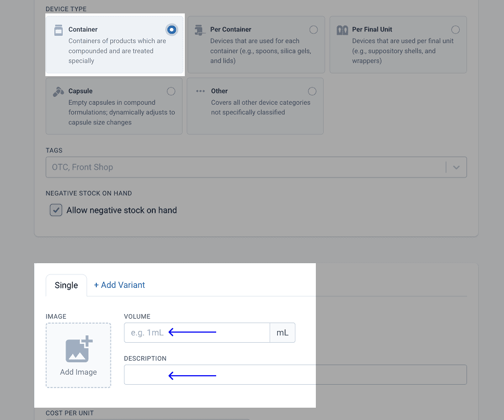Screen dimensions: 504x420
Task: Select the Per Container radio button
Action: click(314, 30)
